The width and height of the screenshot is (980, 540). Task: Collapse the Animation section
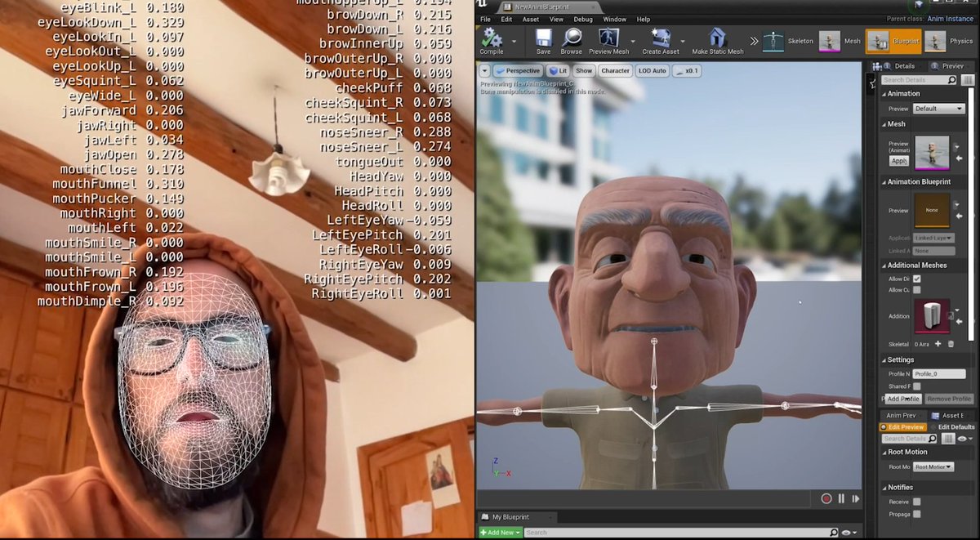(x=883, y=94)
